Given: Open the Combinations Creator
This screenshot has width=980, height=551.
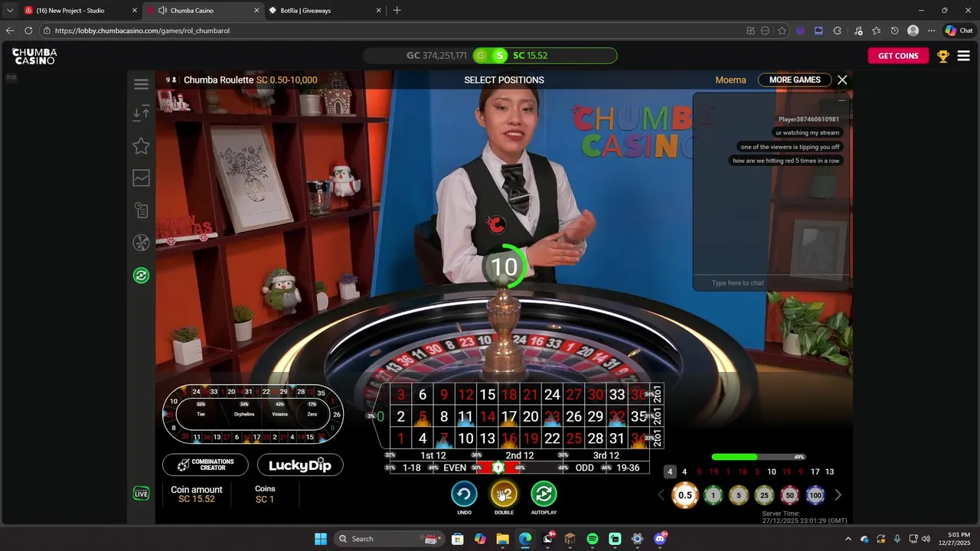Looking at the screenshot, I should 205,465.
